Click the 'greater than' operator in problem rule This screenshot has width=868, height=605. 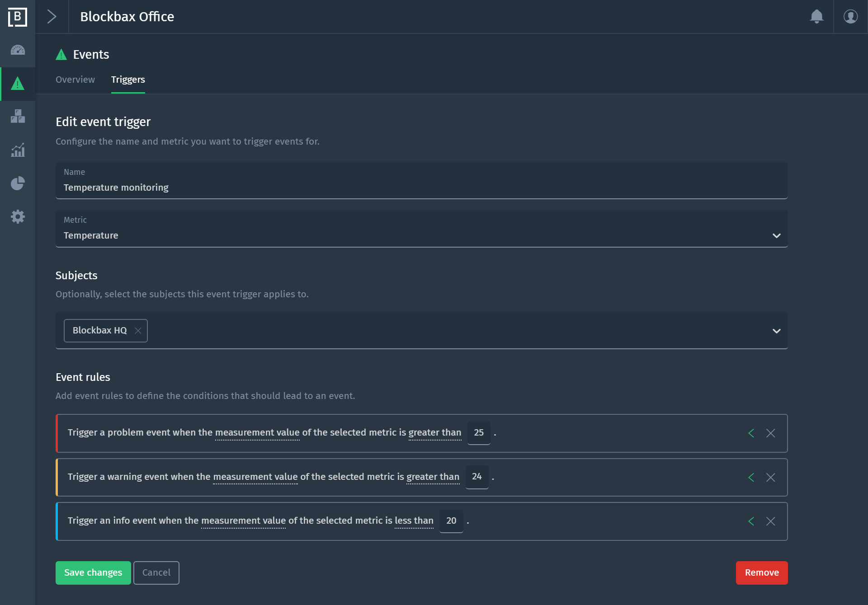click(434, 432)
